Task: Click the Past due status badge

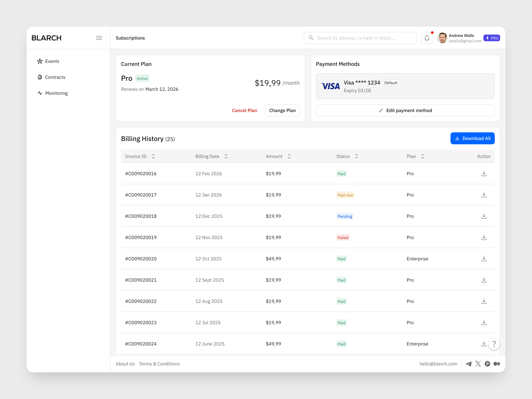Action: 345,195
